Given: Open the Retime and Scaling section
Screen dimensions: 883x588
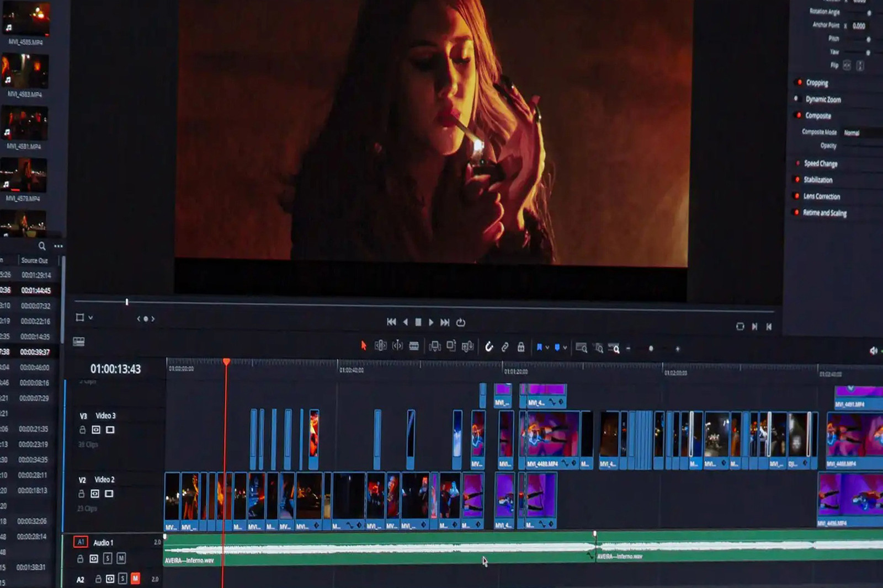Looking at the screenshot, I should point(824,213).
